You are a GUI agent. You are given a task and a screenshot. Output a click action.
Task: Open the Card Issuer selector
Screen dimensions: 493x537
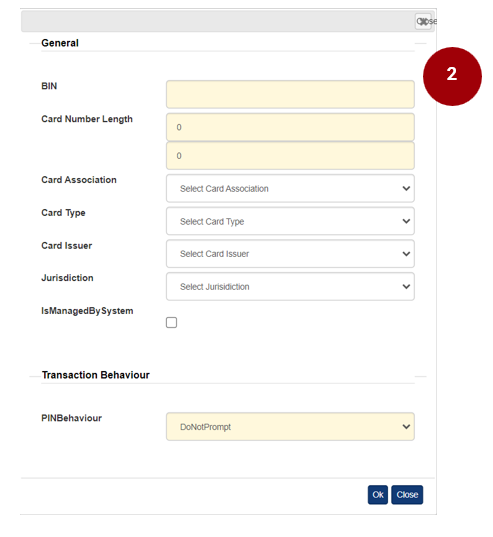tap(290, 254)
